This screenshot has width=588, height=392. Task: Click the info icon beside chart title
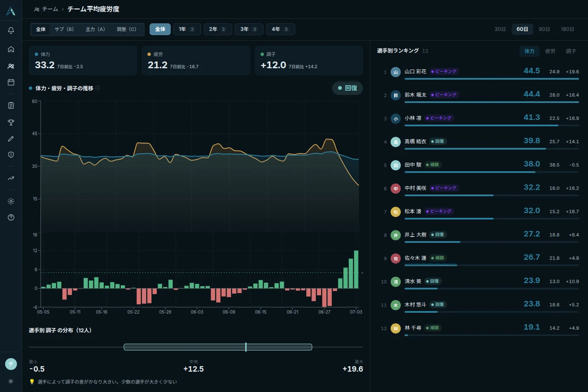click(x=97, y=88)
